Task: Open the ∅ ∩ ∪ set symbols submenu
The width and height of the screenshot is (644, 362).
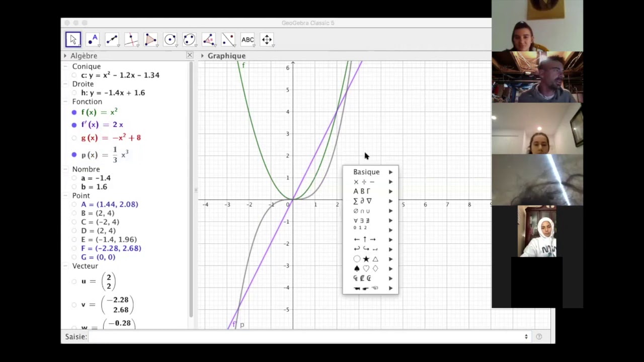Action: (x=370, y=211)
